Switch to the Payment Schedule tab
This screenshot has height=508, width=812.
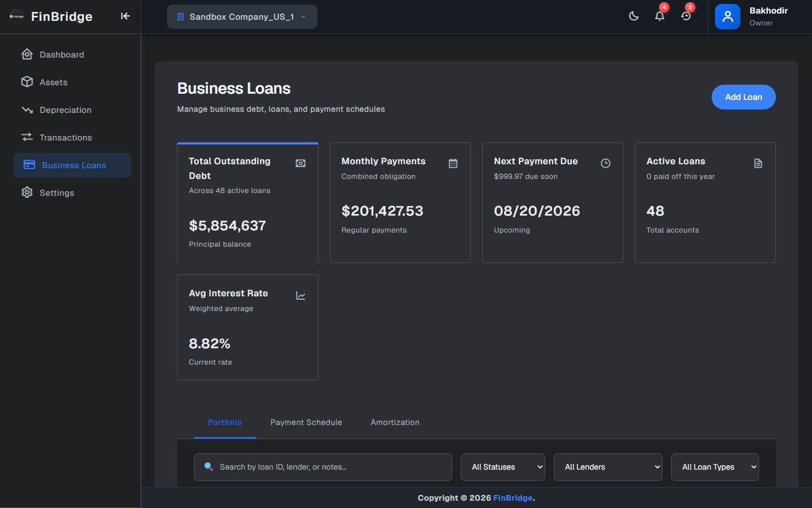coord(306,422)
